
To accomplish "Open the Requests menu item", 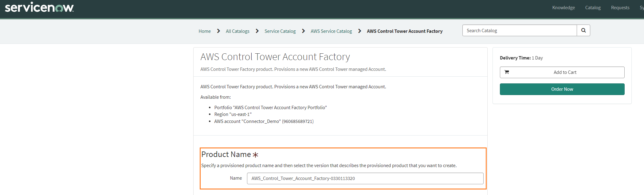I will coord(620,8).
